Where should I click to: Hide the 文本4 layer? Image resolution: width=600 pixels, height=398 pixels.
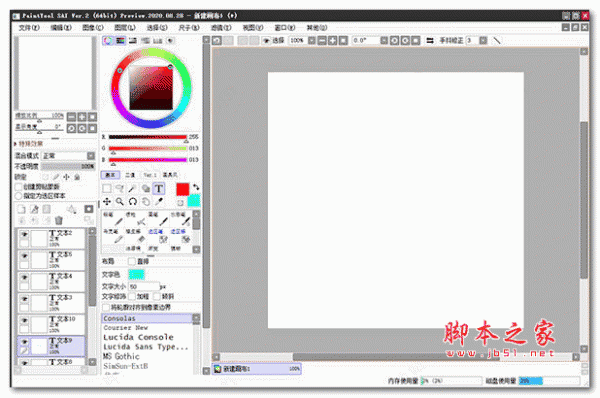pyautogui.click(x=24, y=277)
